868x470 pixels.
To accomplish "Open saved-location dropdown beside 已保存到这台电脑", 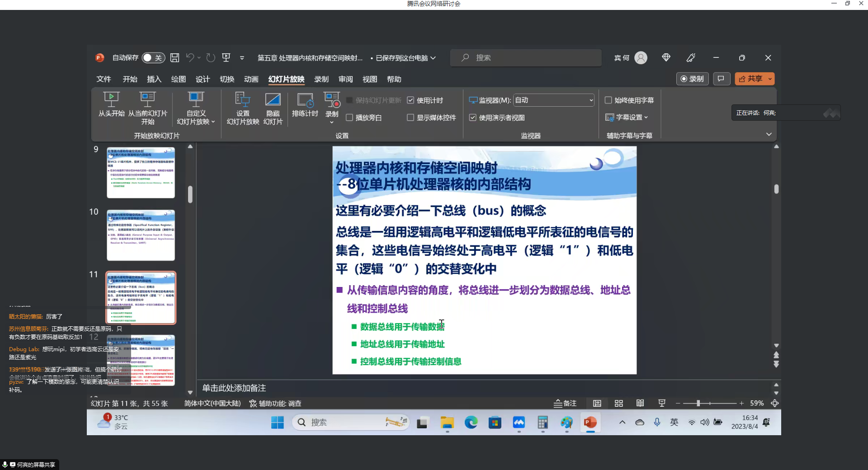I will tap(433, 58).
